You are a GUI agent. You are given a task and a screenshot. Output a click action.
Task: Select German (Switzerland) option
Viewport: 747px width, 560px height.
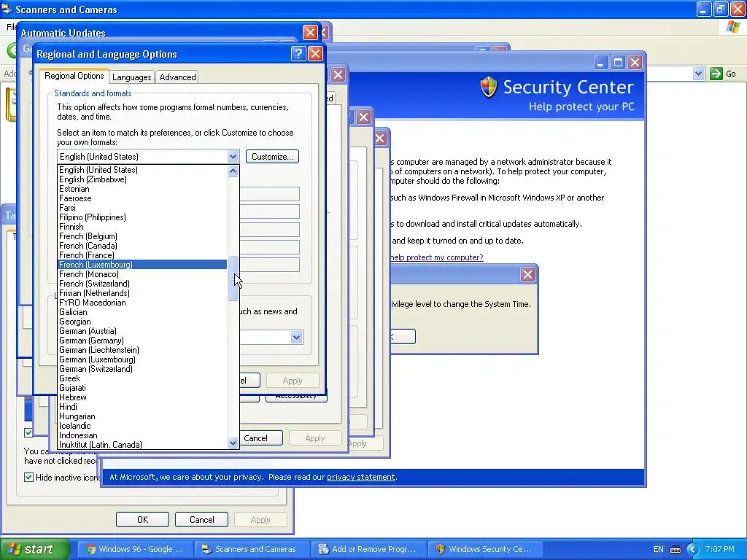(x=142, y=369)
